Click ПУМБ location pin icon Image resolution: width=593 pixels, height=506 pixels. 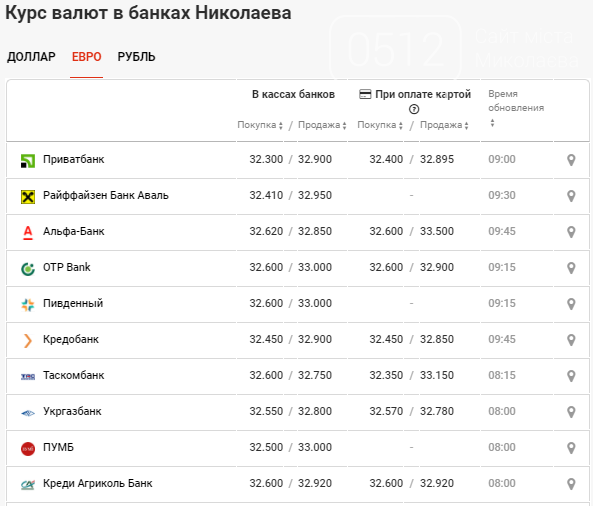(x=571, y=448)
